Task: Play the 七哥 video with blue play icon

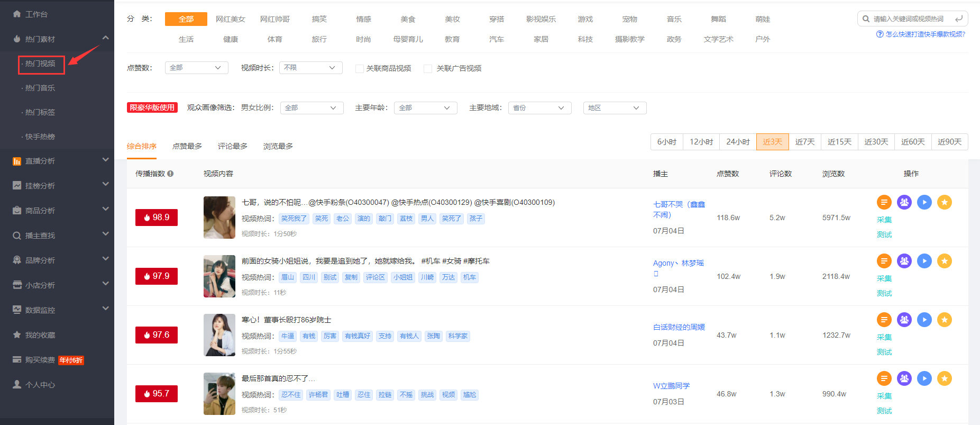Action: [924, 202]
